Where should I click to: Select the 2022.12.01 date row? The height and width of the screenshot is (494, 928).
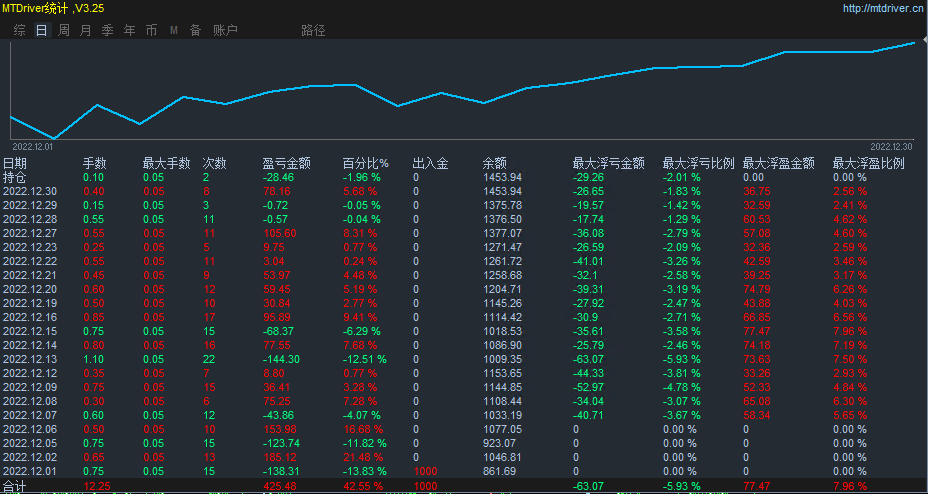30,471
